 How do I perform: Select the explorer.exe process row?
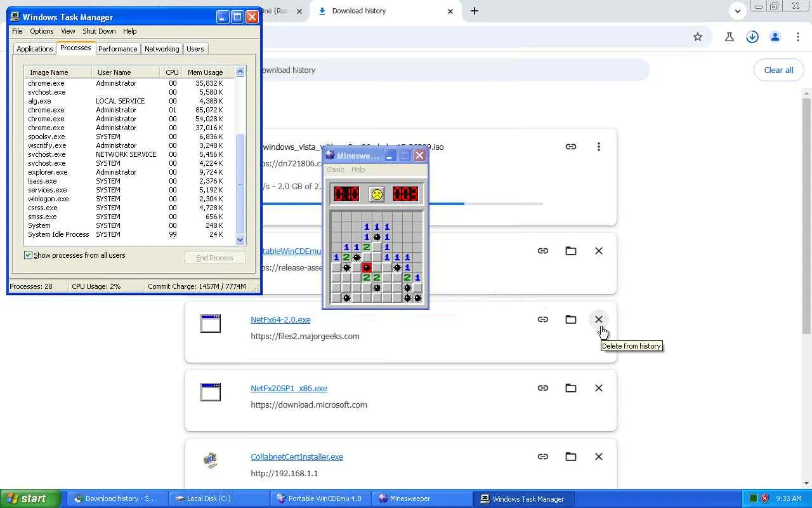129,172
